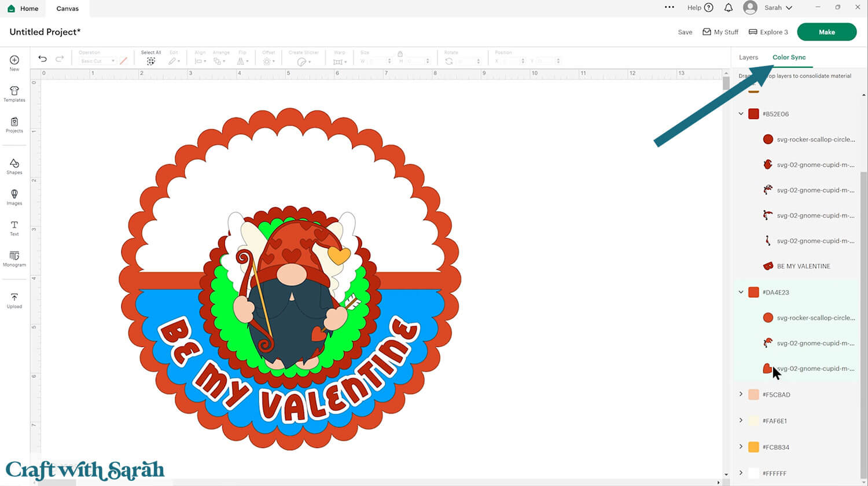The height and width of the screenshot is (486, 868).
Task: Click the Undo arrow
Action: 42,58
